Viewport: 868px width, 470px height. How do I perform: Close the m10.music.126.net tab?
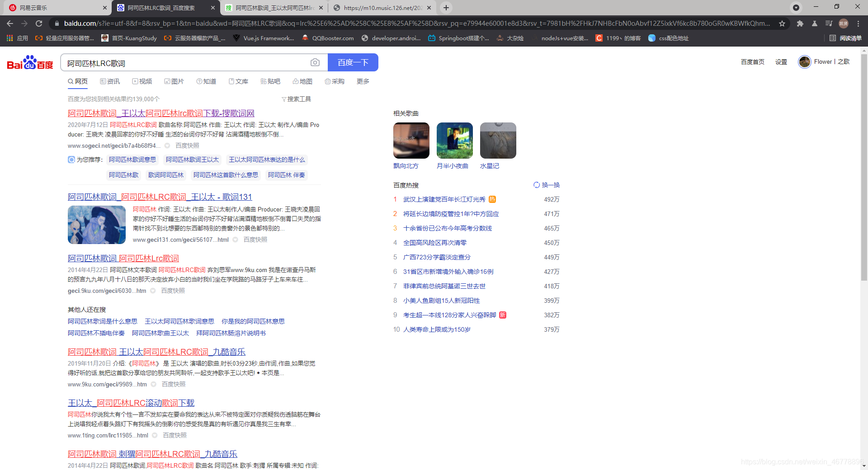pyautogui.click(x=429, y=8)
